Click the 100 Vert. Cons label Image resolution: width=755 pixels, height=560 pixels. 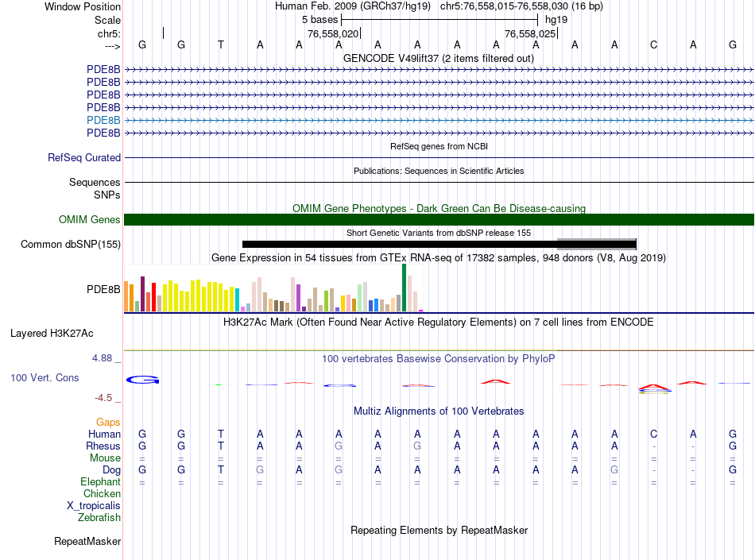point(45,377)
